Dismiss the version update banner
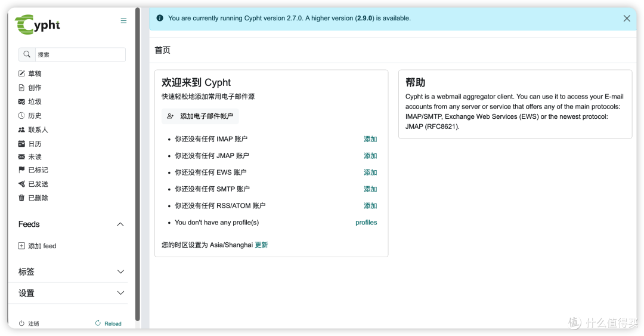This screenshot has width=644, height=336. click(626, 18)
